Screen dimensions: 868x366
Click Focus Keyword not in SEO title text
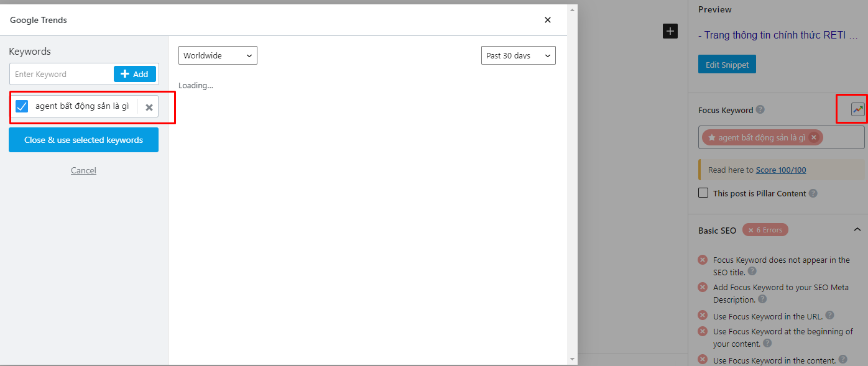(782, 266)
